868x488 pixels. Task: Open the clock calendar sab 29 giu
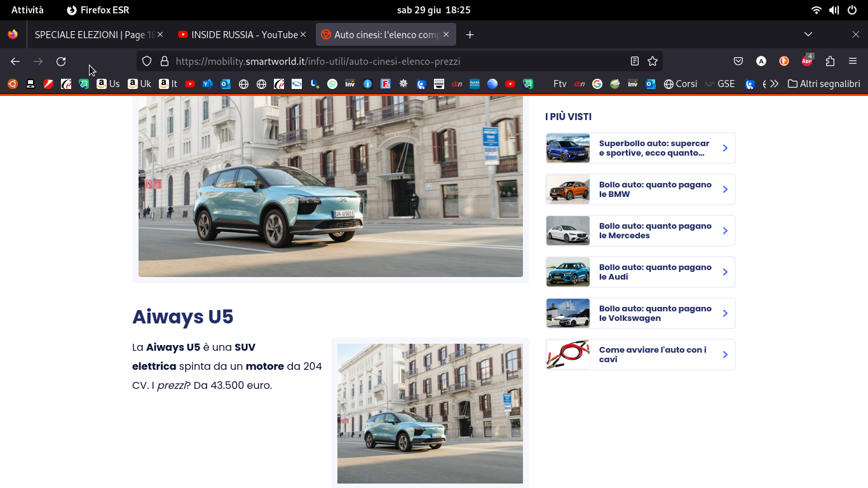(x=433, y=10)
